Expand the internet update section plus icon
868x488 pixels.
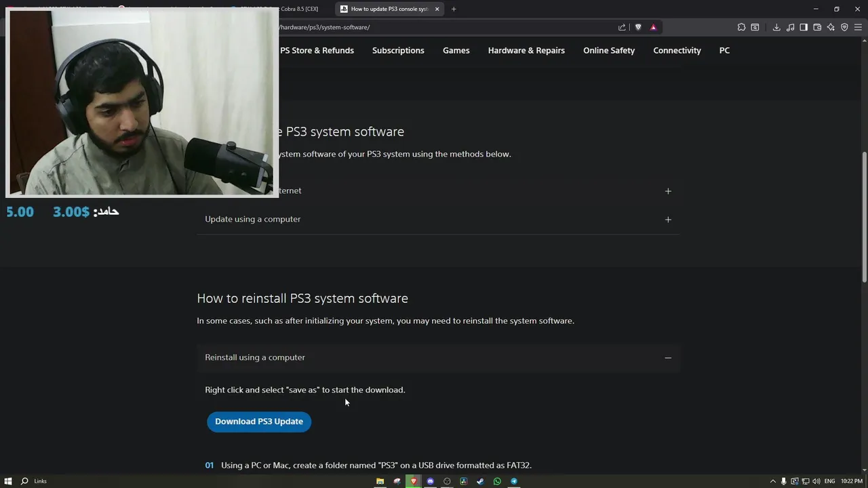click(x=668, y=191)
